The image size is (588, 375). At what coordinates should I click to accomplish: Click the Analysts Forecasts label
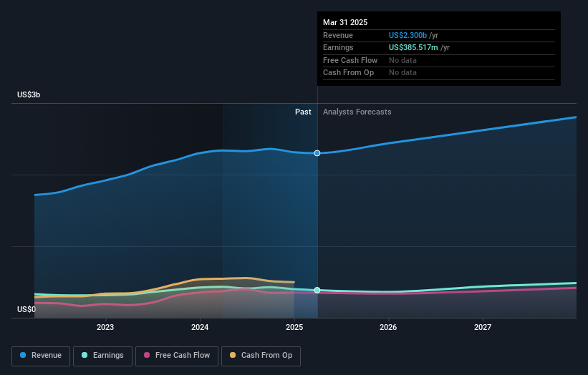(357, 112)
